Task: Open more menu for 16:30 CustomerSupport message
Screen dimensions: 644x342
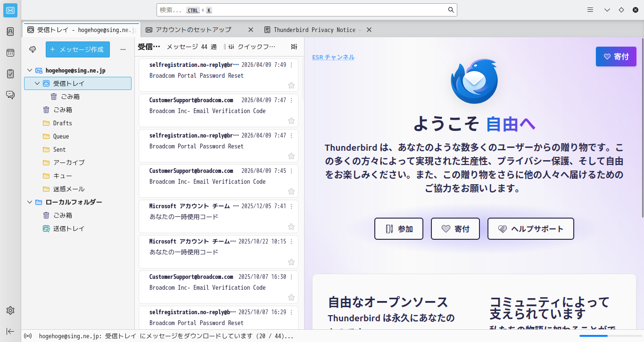Action: pyautogui.click(x=291, y=277)
